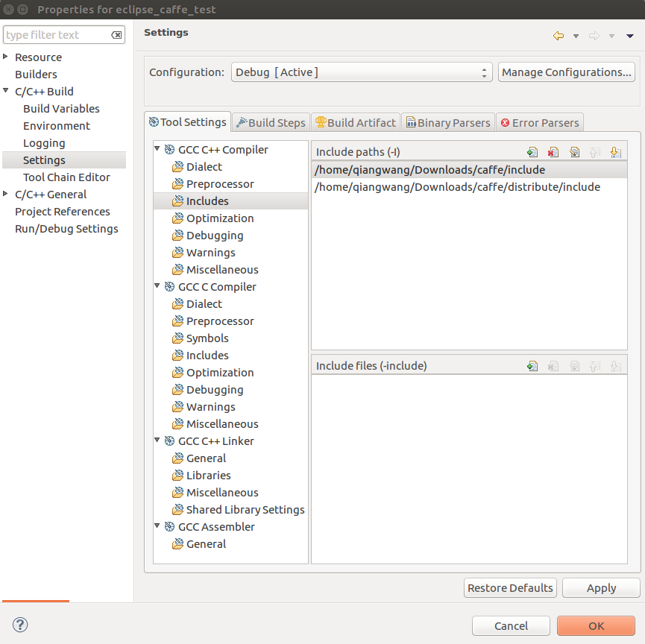Click icon beside Shared Library Settings
Image resolution: width=645 pixels, height=644 pixels.
click(x=177, y=510)
